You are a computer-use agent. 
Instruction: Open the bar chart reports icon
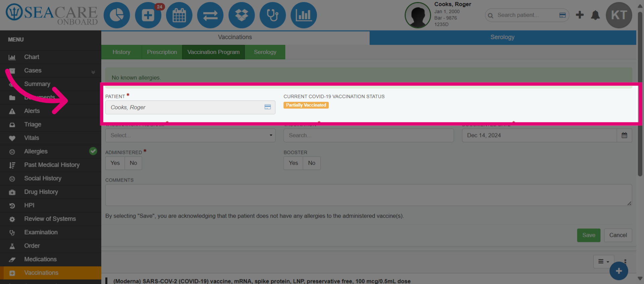pos(304,15)
